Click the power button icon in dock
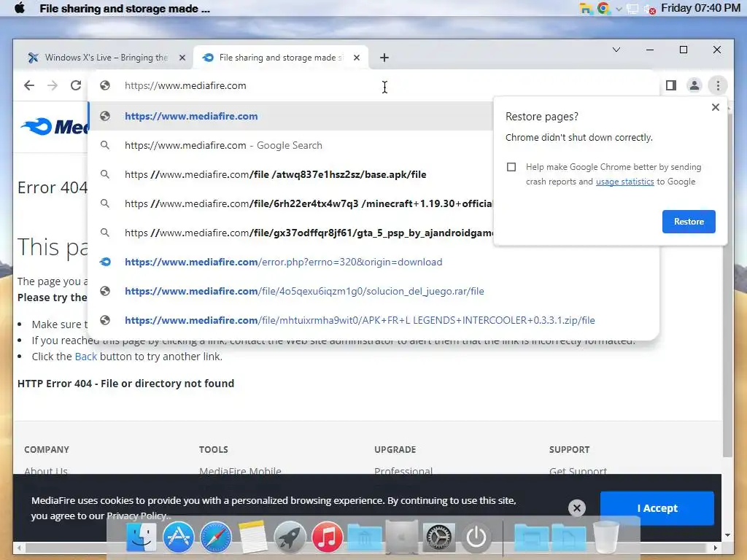 (x=476, y=537)
